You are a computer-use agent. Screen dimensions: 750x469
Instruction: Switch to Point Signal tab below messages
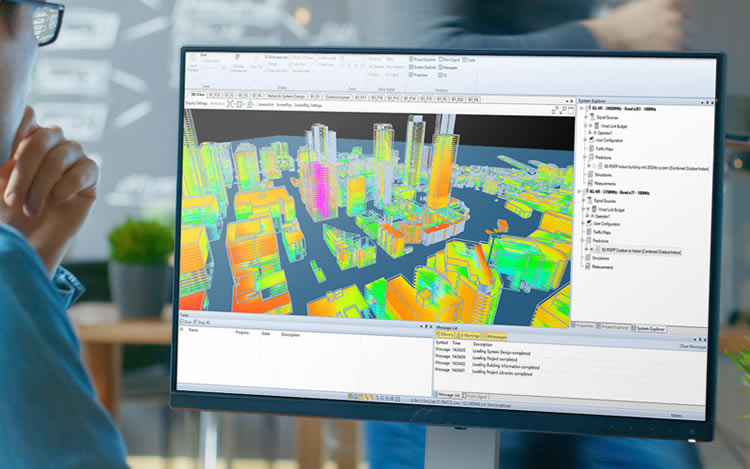point(476,396)
